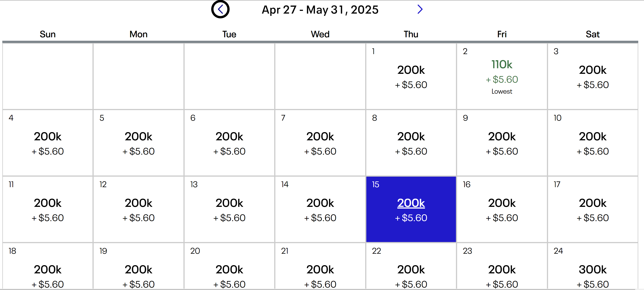Select May 8 Thursday fare
The width and height of the screenshot is (644, 290).
click(411, 143)
